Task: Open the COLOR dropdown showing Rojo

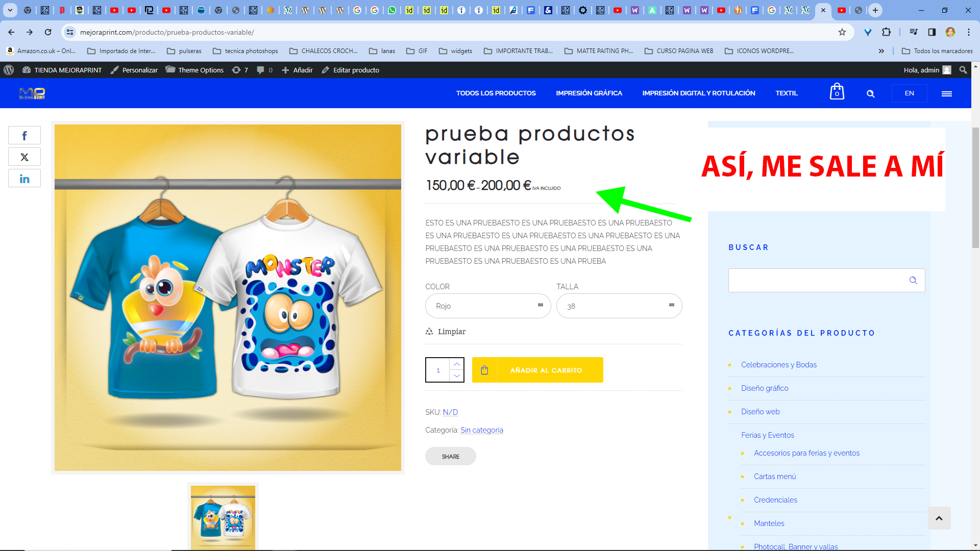Action: [488, 306]
